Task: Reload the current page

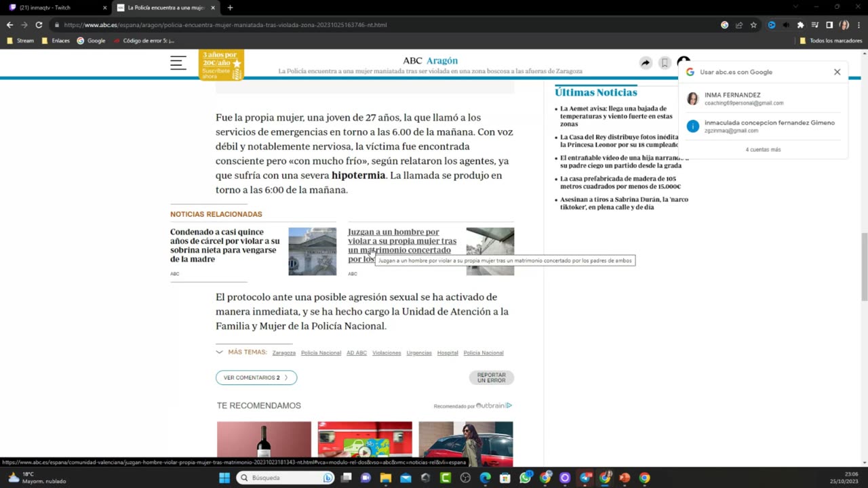Action: click(39, 25)
